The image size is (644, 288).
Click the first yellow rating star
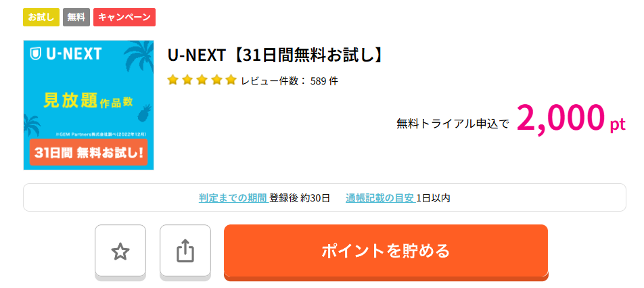172,80
